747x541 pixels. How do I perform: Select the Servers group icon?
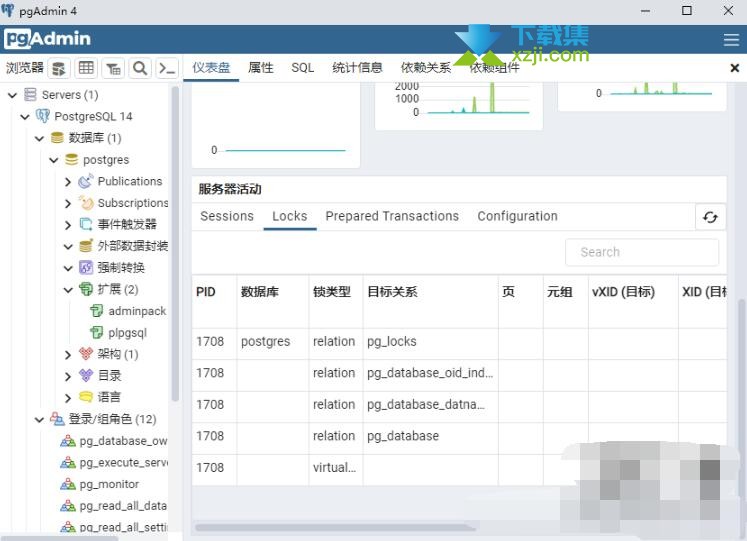[30, 94]
